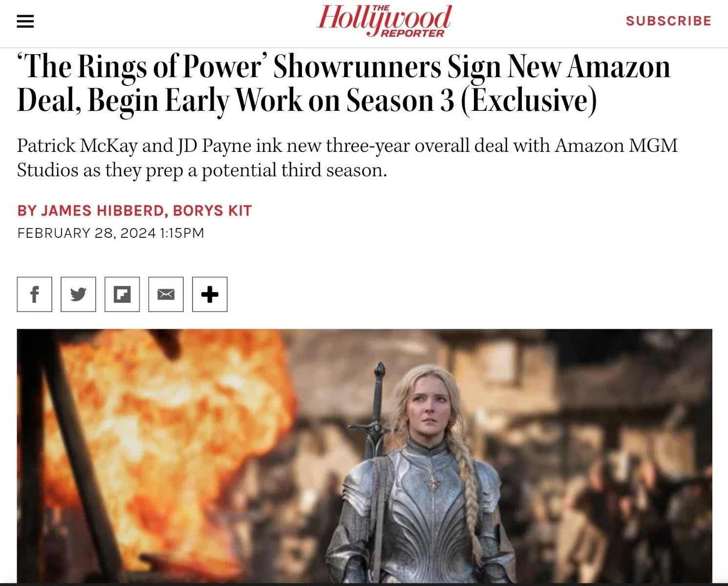Share the article via email icon
Viewport: 728px width, 586px height.
pos(166,294)
